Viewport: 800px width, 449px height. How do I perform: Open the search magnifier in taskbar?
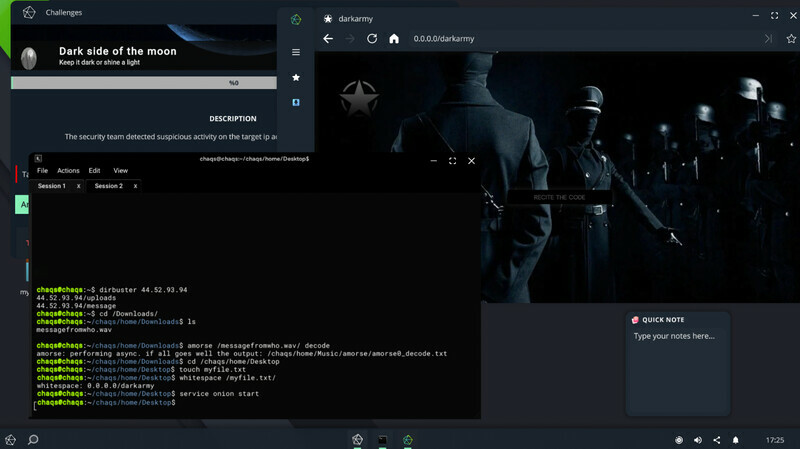(x=33, y=439)
